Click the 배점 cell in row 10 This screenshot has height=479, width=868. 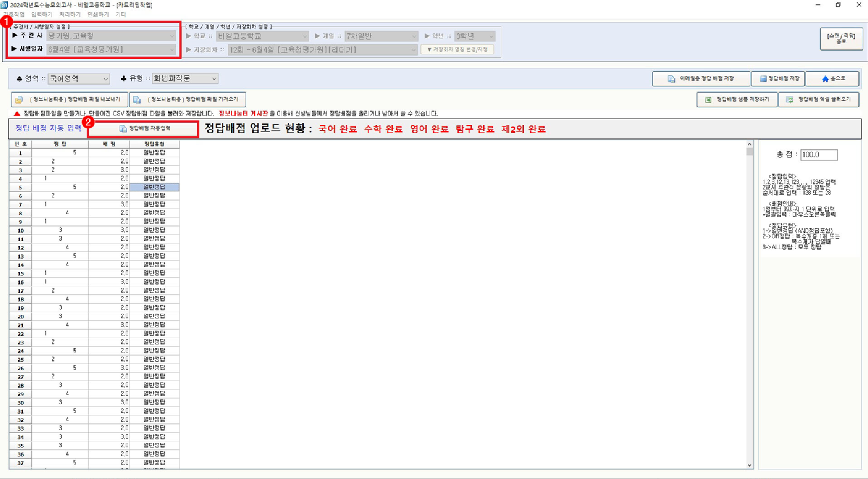click(x=109, y=230)
